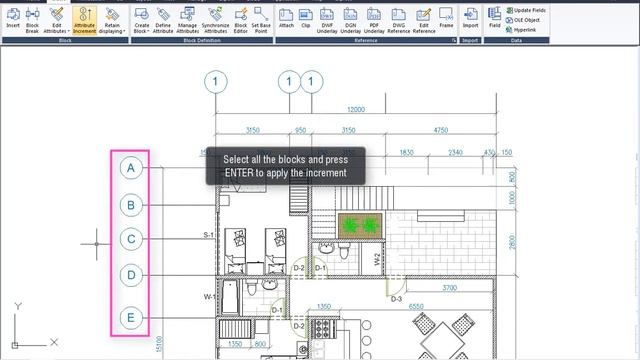Click the 950 dimension text
This screenshot has height=360, width=640.
300,130
